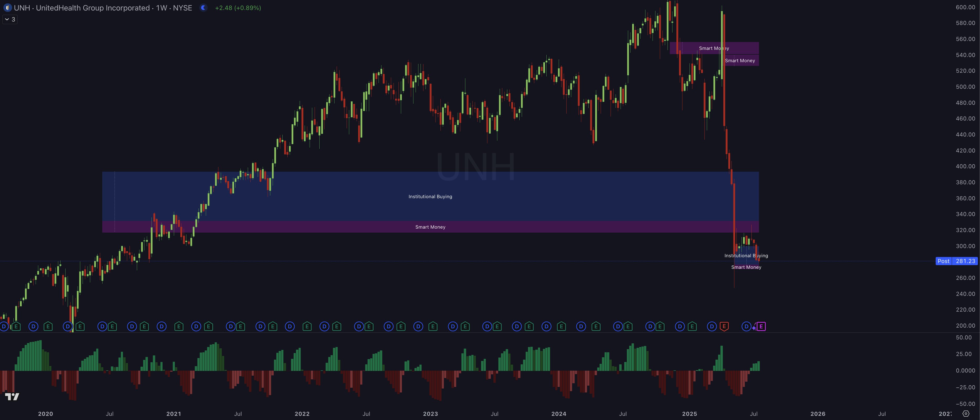Image resolution: width=980 pixels, height=420 pixels.
Task: Click the post-market moon status icon
Action: click(x=203, y=8)
